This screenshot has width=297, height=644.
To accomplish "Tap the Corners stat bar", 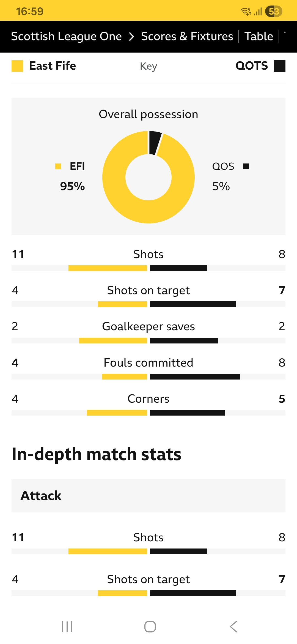I will [x=148, y=413].
